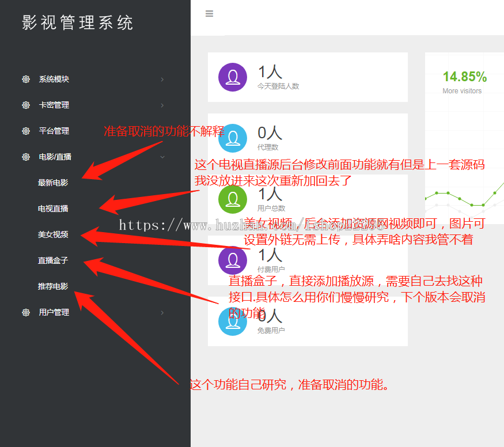The width and height of the screenshot is (504, 447).
Task: Click the gear icon beside 系统模块
Action: (26, 79)
